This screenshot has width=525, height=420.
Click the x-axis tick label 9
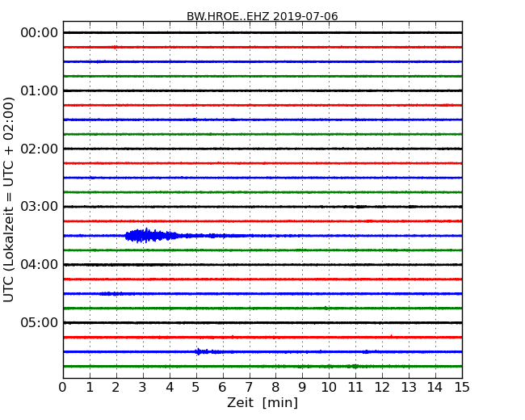pos(302,388)
